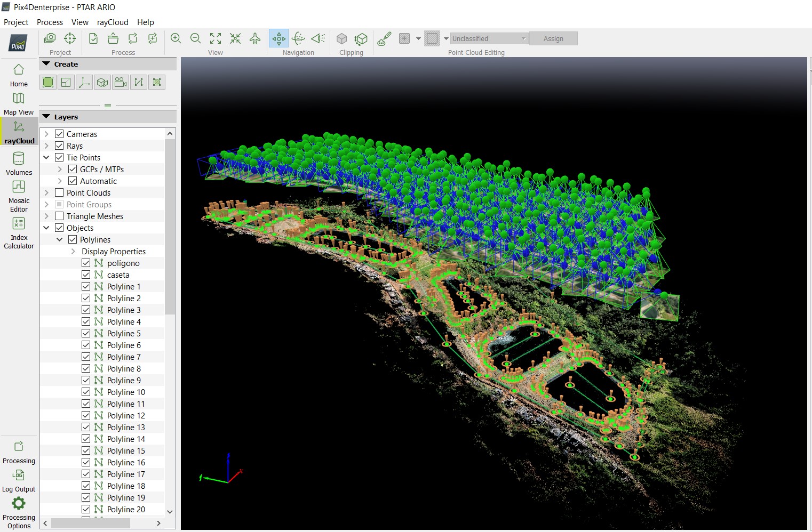
Task: Click the airplane top-view icon
Action: (x=255, y=38)
